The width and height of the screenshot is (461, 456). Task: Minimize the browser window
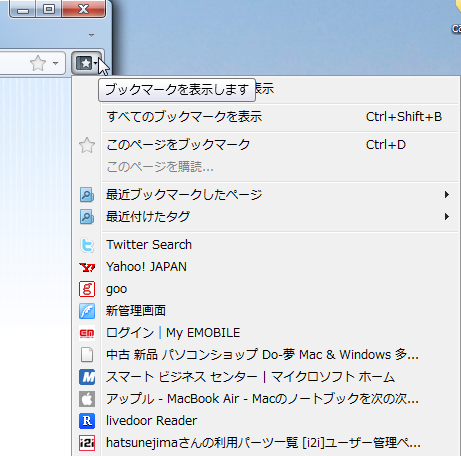[23, 8]
